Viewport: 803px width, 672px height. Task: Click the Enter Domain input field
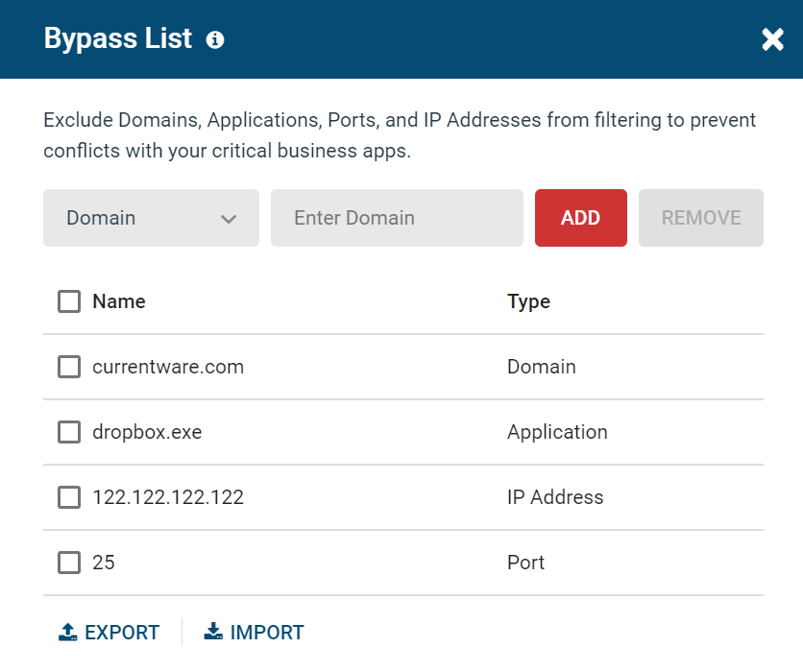coord(397,218)
